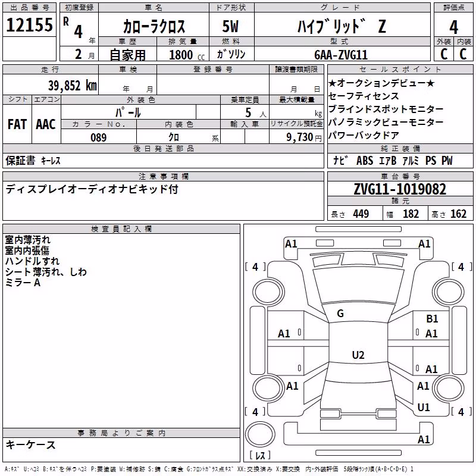Click the G mark on windshield
The height and width of the screenshot is (476, 476).
pyautogui.click(x=340, y=314)
